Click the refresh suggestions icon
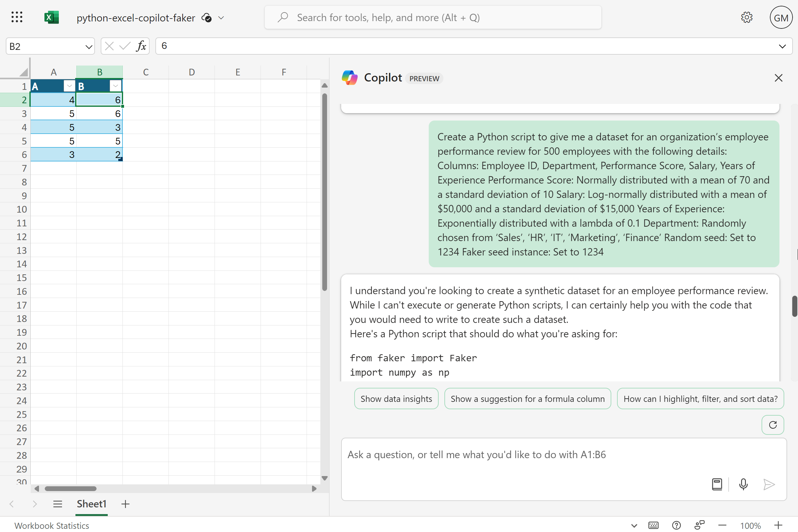The height and width of the screenshot is (532, 798). 772,425
